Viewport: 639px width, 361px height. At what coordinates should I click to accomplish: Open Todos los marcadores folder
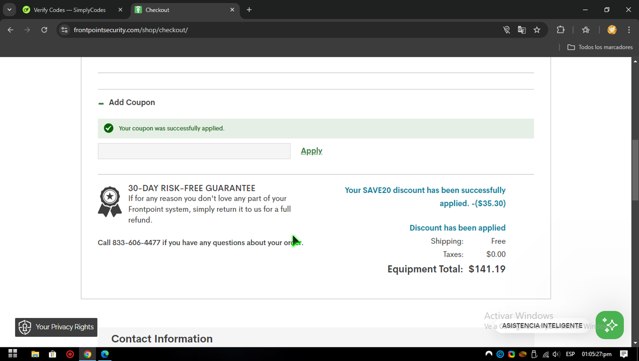[x=600, y=47]
